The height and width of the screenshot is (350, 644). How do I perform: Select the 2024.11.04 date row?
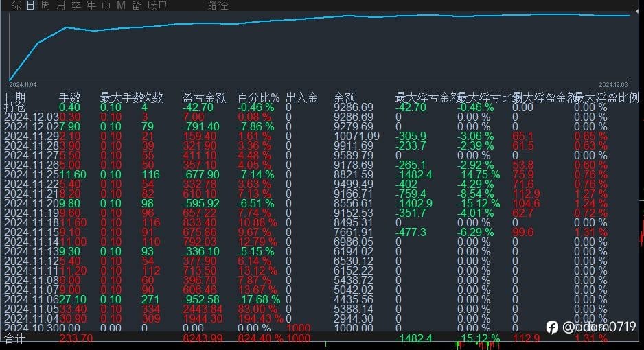(x=32, y=319)
